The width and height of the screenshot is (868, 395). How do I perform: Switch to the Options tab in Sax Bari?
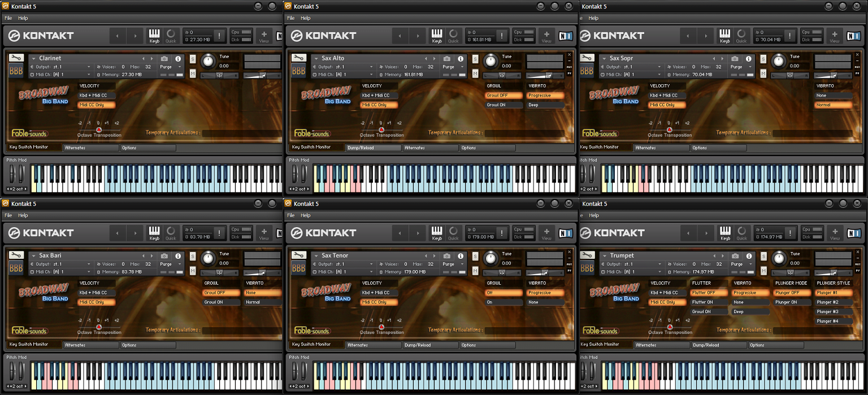pyautogui.click(x=148, y=345)
